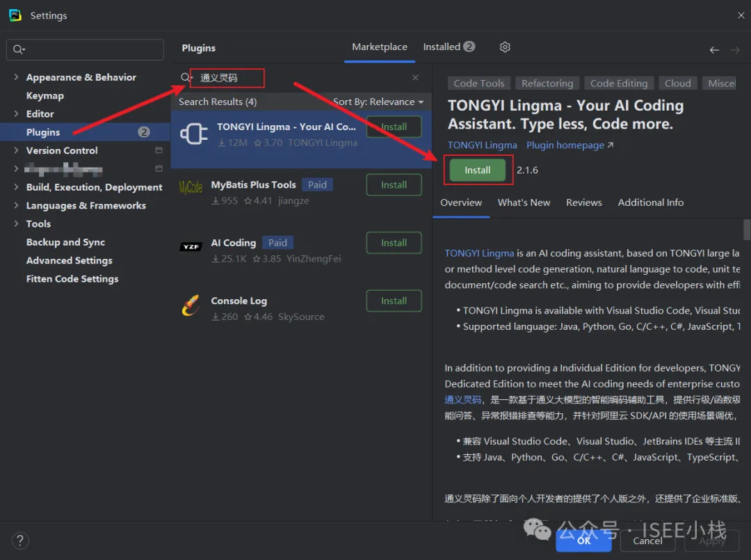Click the Plugins update count badge

[x=144, y=132]
